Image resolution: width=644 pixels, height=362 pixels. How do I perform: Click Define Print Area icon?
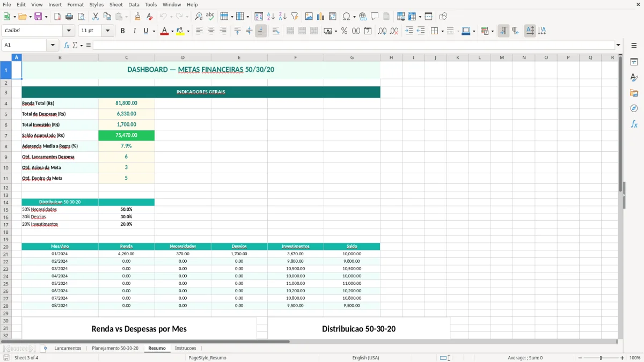401,17
